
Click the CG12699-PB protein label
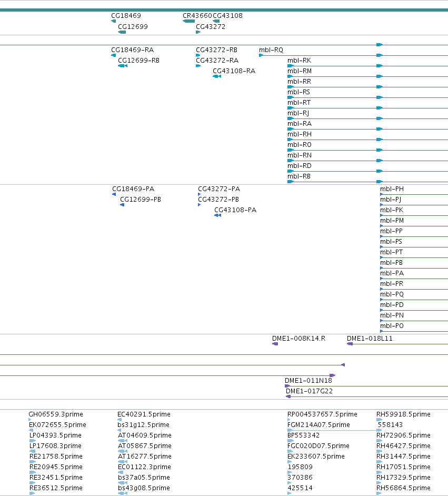[141, 199]
